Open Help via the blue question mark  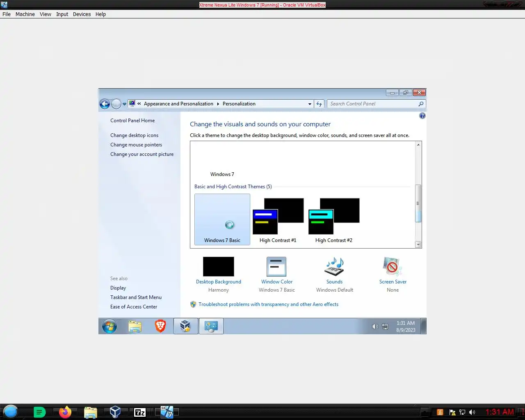click(422, 116)
